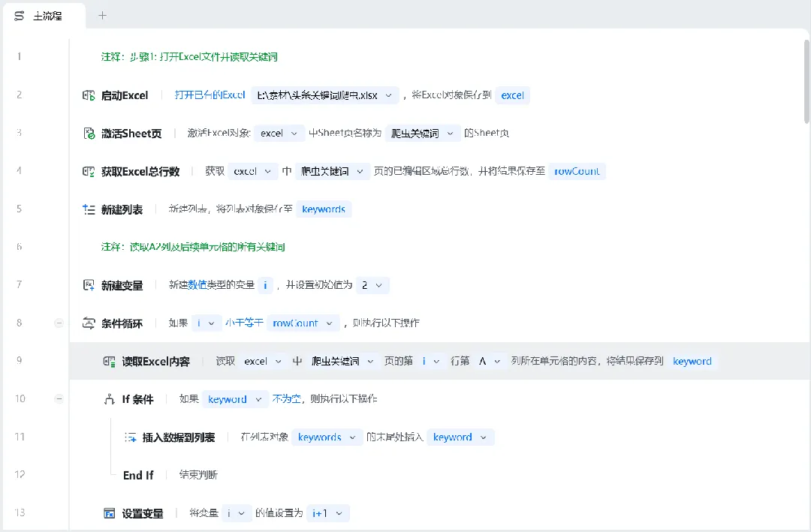Collapse the If 条件 block on line 10

point(59,398)
